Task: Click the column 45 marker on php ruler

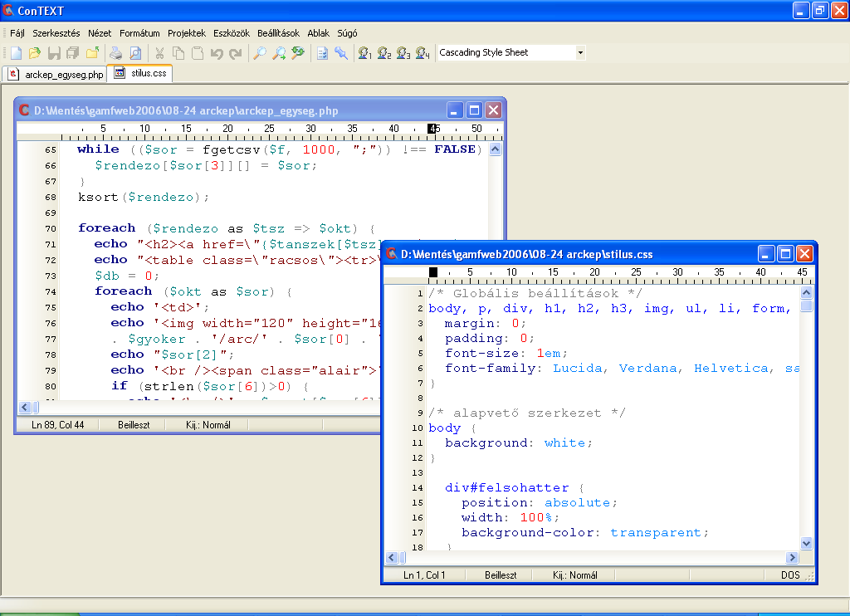Action: click(x=433, y=129)
